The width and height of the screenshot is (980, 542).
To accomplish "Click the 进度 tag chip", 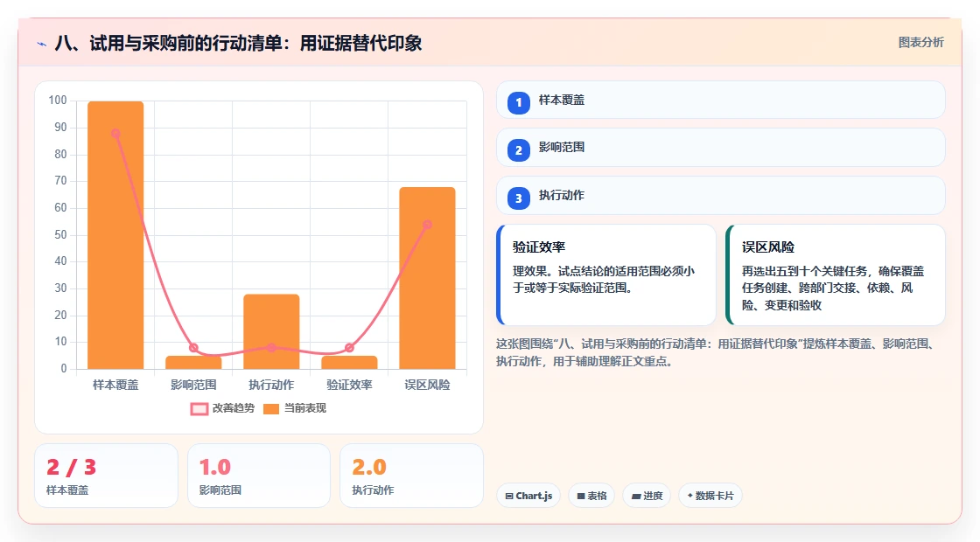I will (x=647, y=496).
